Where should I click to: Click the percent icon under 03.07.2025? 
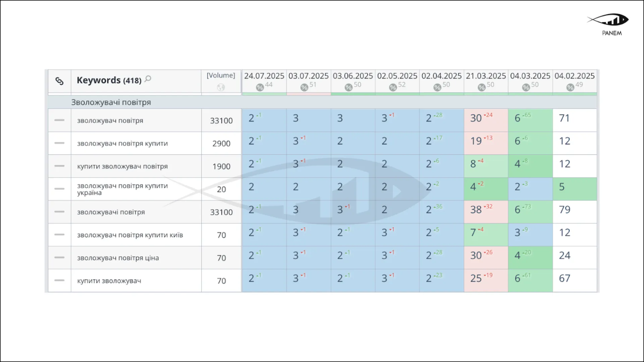tap(304, 87)
